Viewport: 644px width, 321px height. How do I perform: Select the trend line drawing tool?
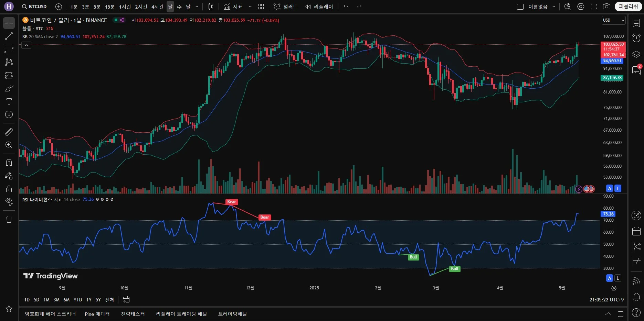pyautogui.click(x=9, y=36)
